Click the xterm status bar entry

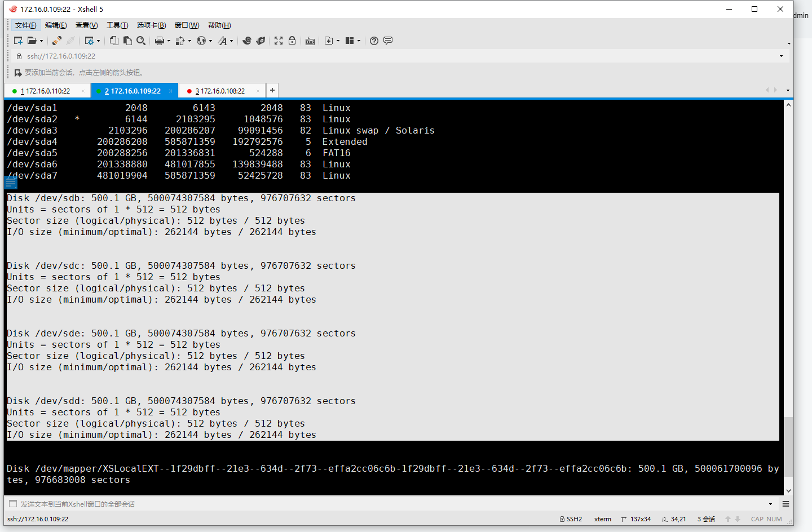click(x=602, y=519)
